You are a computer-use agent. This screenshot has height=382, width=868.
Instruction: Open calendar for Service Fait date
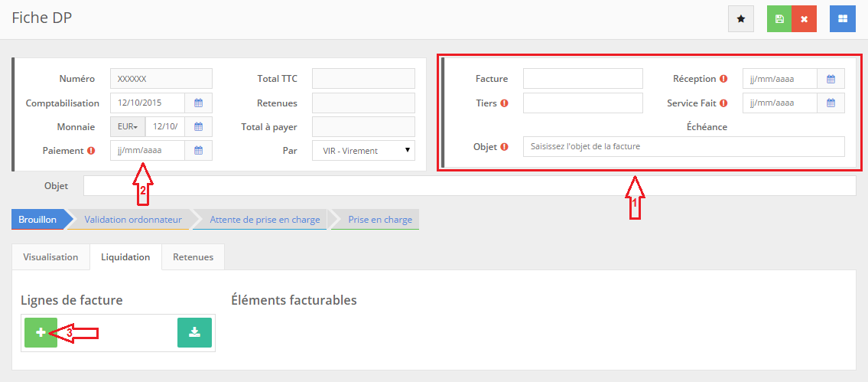tap(831, 103)
